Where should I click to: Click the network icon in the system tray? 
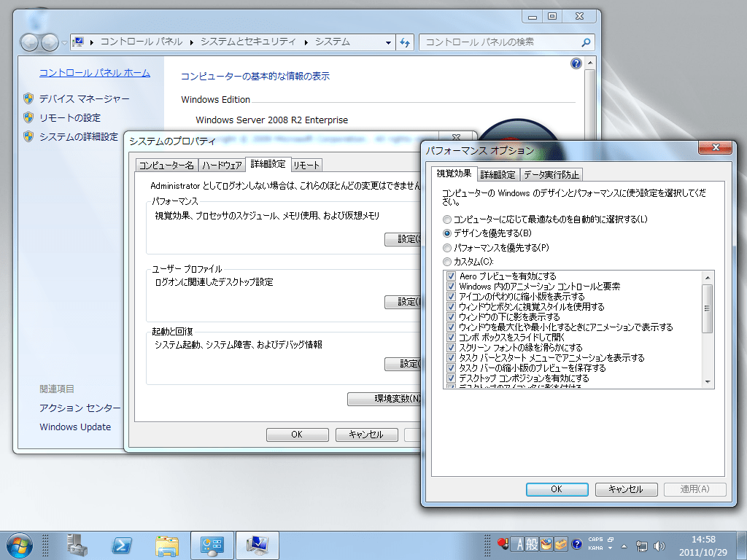(x=643, y=544)
